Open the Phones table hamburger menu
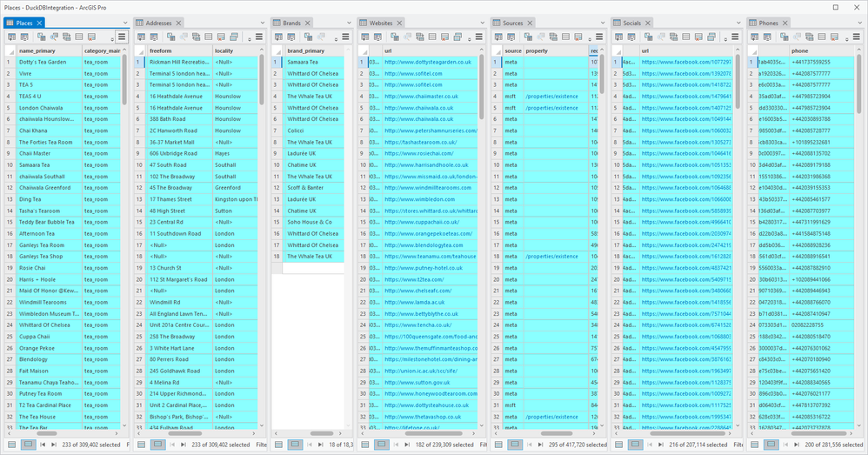 [x=857, y=37]
